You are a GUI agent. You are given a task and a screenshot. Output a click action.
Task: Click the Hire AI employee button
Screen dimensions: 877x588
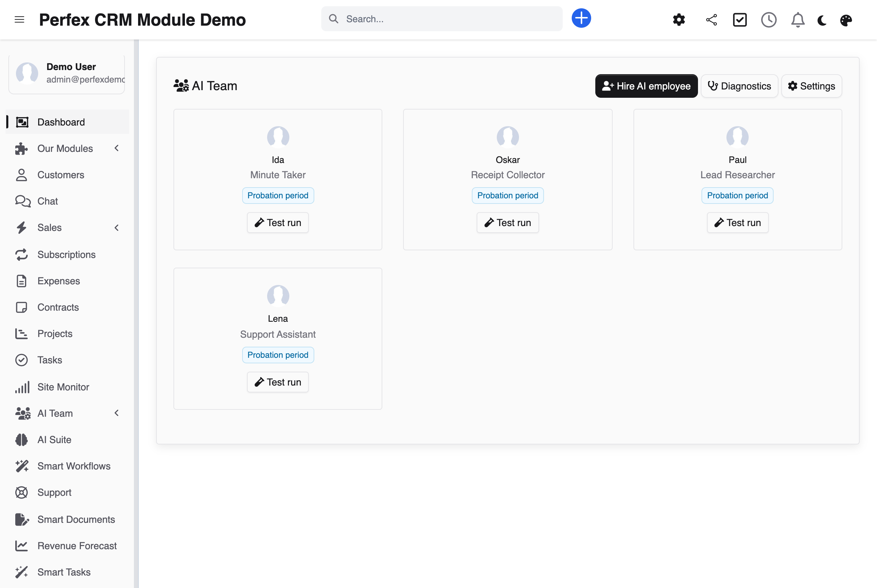pyautogui.click(x=646, y=86)
